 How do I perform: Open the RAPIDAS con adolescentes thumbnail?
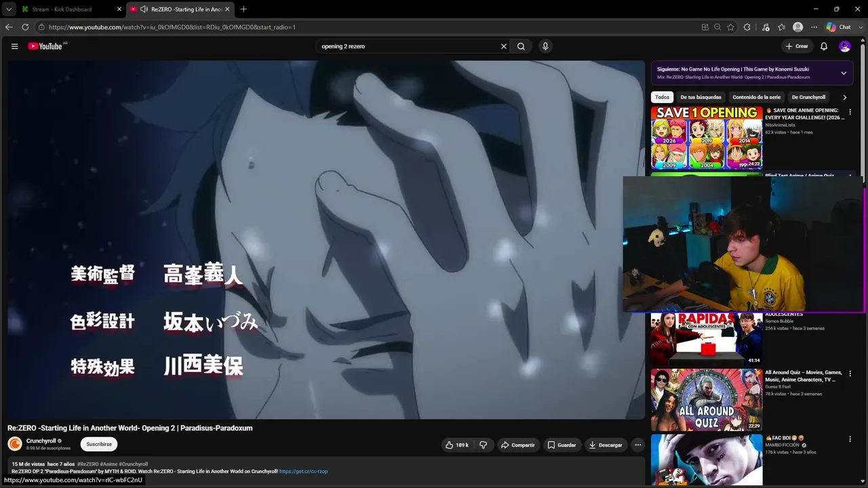707,339
